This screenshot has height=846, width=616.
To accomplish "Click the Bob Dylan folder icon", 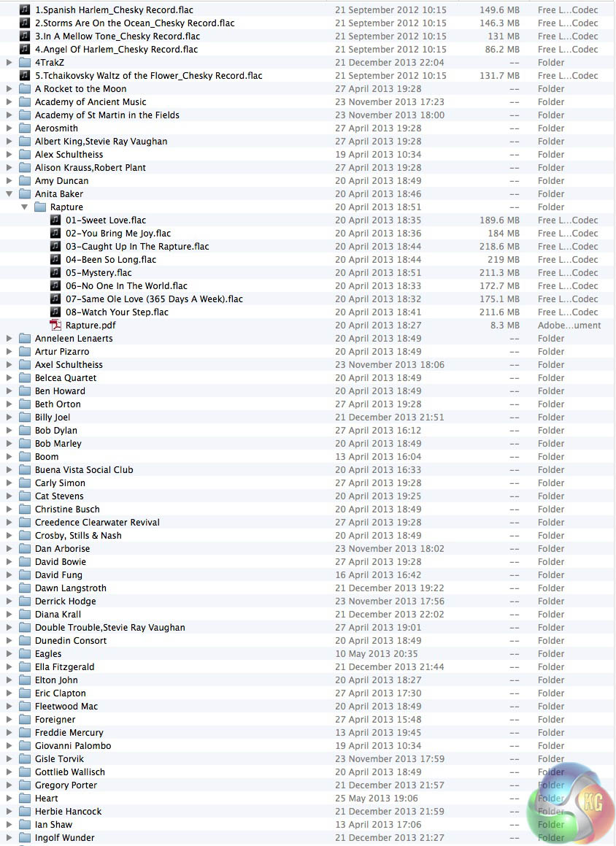I will point(25,431).
